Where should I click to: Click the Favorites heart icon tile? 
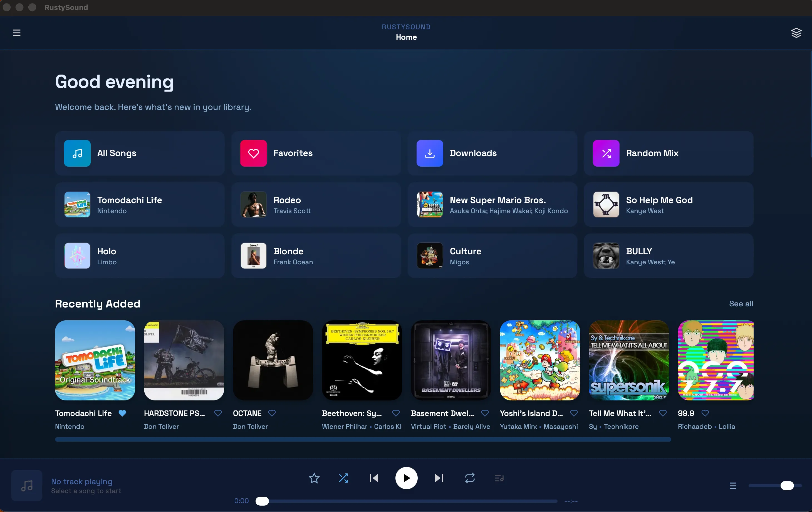[253, 153]
